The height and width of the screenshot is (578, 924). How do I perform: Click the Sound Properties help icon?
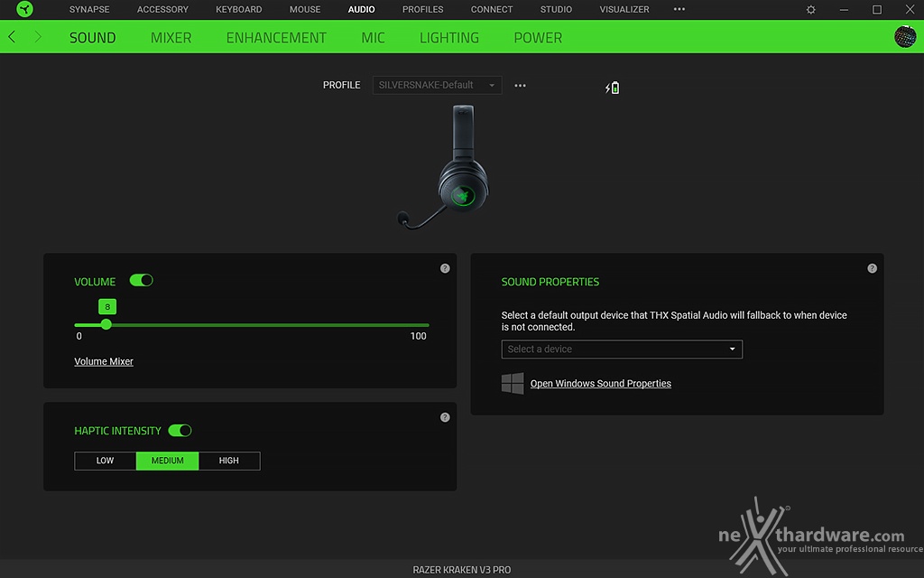873,268
